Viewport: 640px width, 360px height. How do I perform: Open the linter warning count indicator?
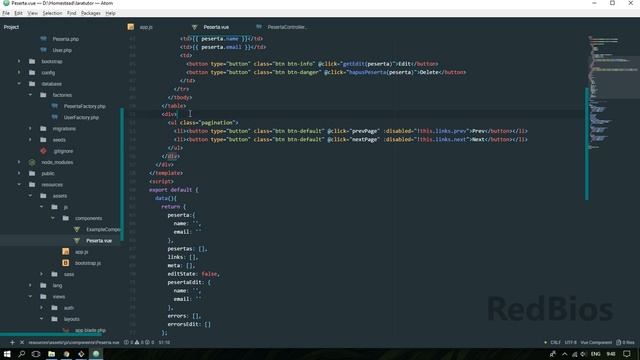[x=139, y=342]
